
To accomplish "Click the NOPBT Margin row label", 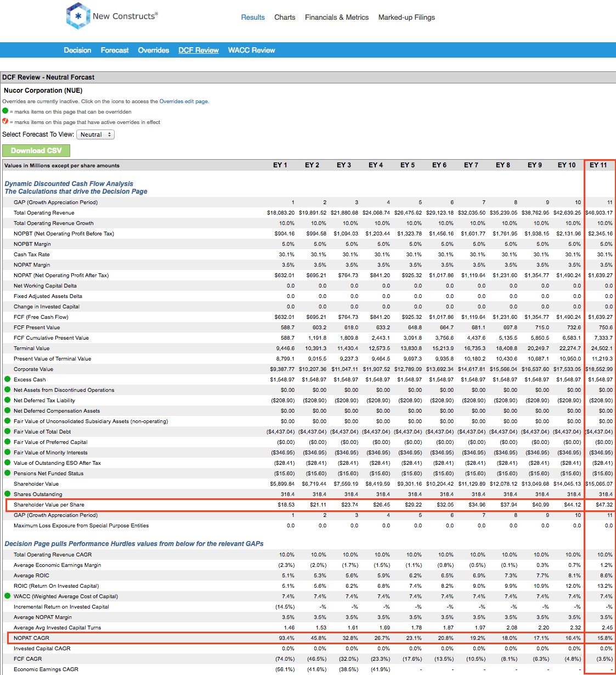I will point(32,244).
